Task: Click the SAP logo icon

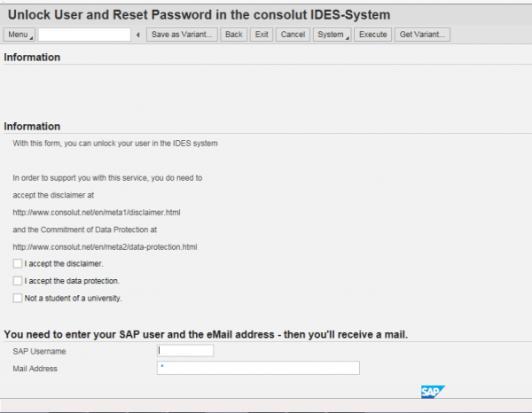Action: pos(433,392)
